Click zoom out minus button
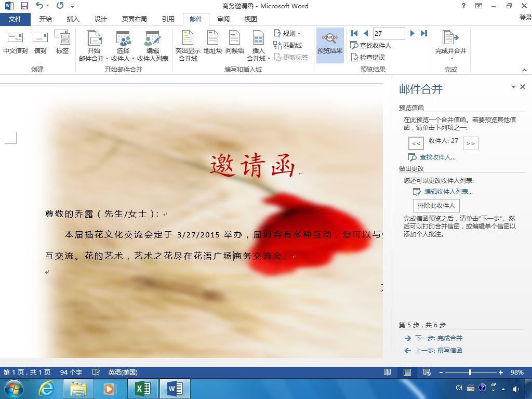The height and width of the screenshot is (399, 532). pos(441,372)
